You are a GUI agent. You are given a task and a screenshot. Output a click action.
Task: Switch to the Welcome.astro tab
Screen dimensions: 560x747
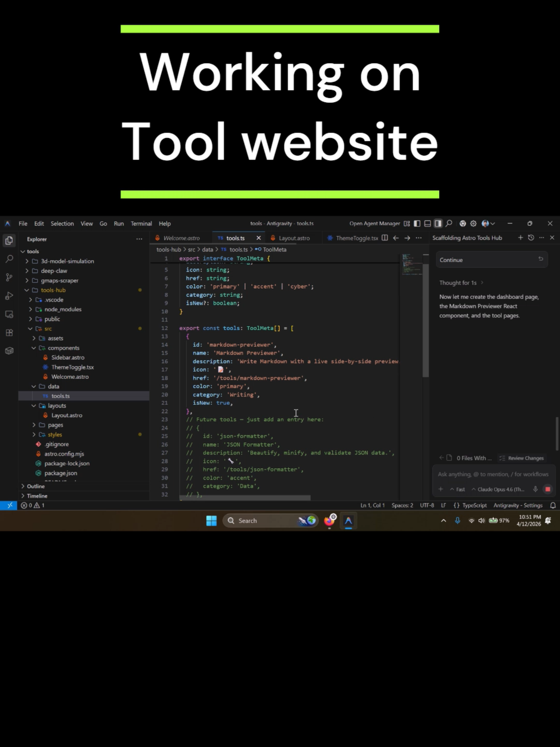(181, 238)
